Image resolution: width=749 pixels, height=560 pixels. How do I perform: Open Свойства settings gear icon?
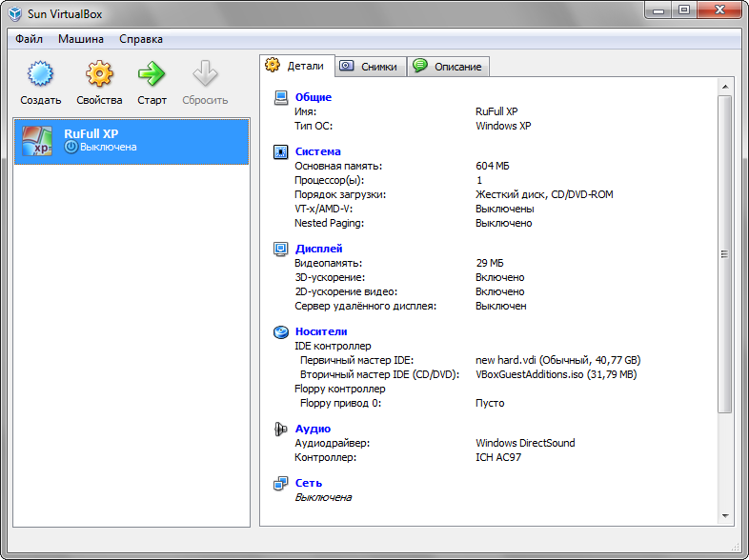(99, 75)
